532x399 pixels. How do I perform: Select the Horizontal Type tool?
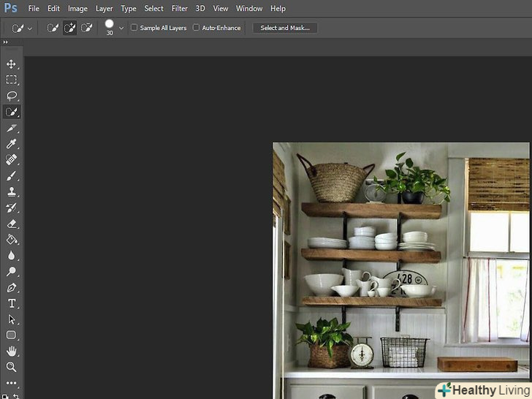pyautogui.click(x=12, y=303)
